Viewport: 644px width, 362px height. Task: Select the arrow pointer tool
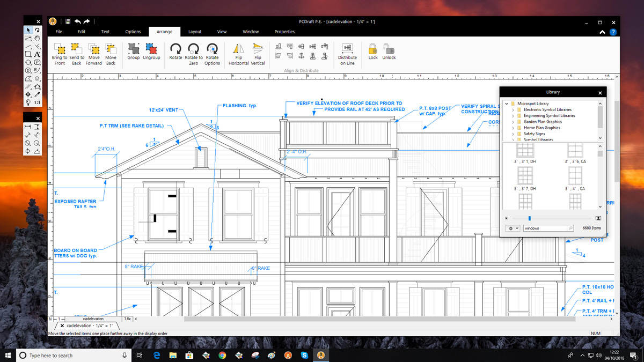point(28,31)
